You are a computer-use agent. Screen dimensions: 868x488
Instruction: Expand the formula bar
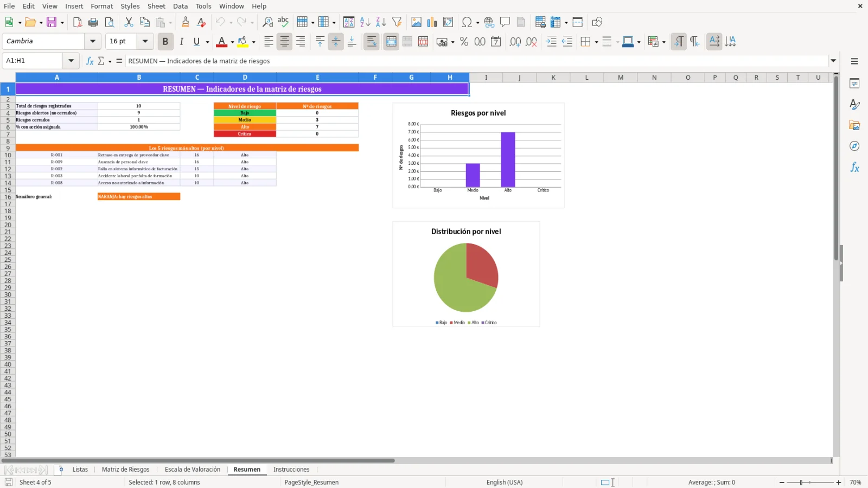click(x=834, y=61)
